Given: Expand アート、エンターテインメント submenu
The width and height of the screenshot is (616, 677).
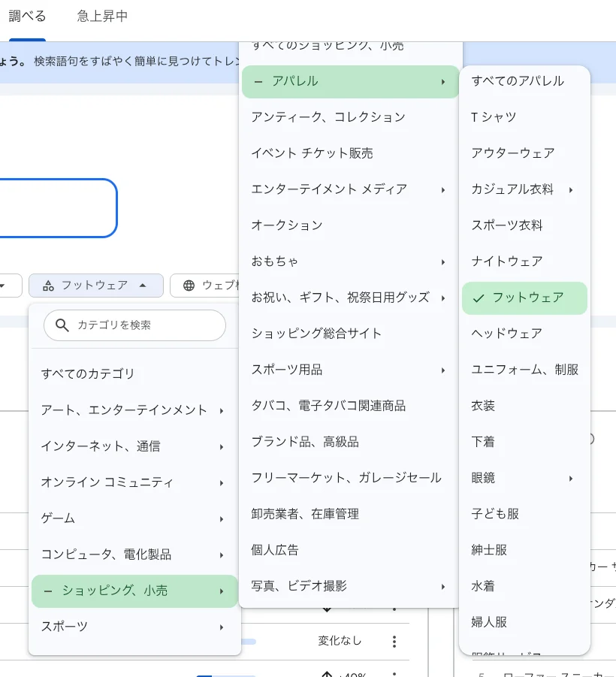Looking at the screenshot, I should (134, 410).
